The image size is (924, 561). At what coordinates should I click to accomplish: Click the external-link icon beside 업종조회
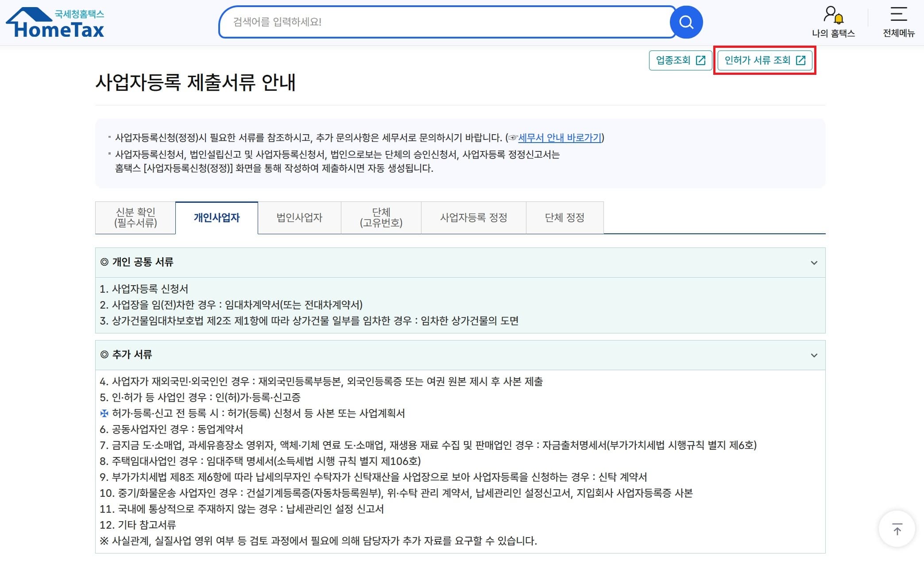coord(701,60)
